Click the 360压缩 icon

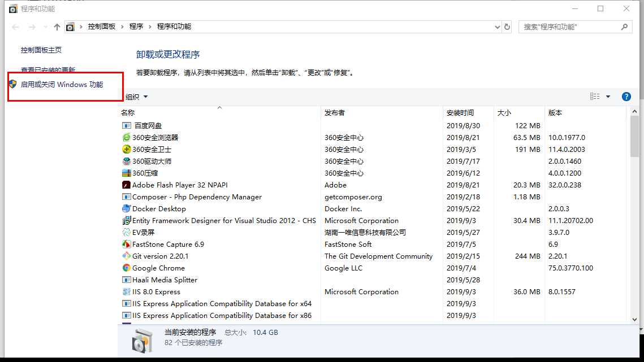(x=127, y=173)
